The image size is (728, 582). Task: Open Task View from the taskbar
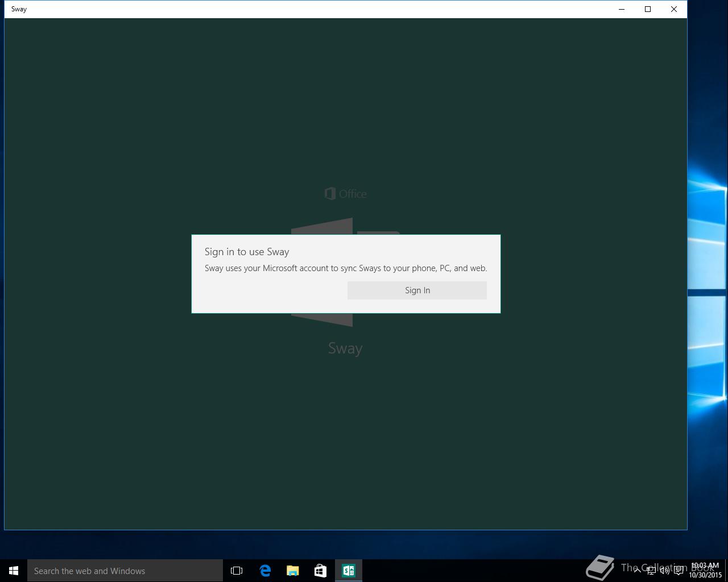[x=237, y=571]
